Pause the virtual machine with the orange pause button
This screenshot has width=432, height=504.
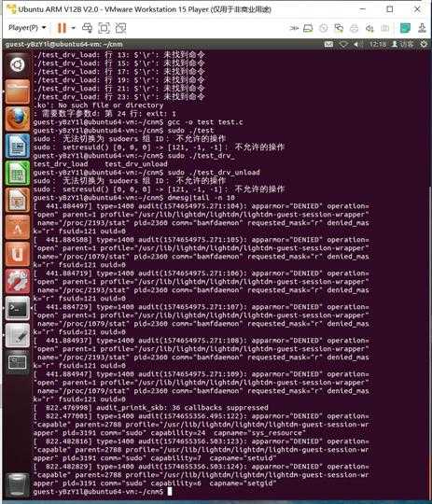(62, 28)
